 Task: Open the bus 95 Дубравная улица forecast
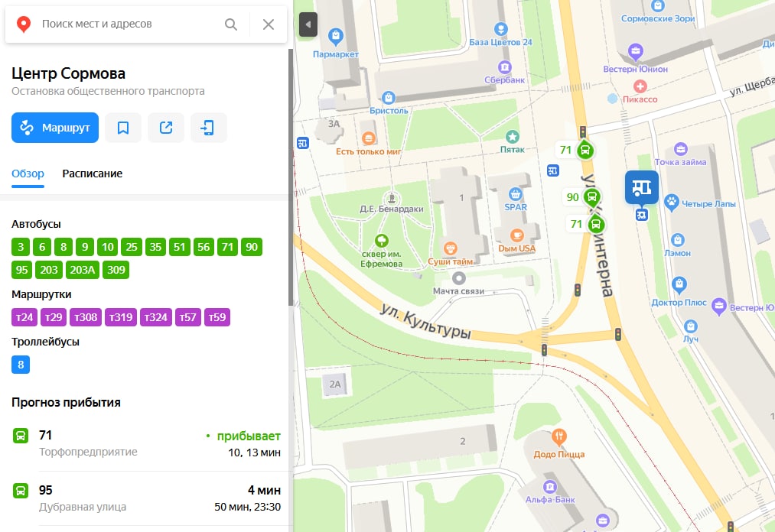point(146,498)
